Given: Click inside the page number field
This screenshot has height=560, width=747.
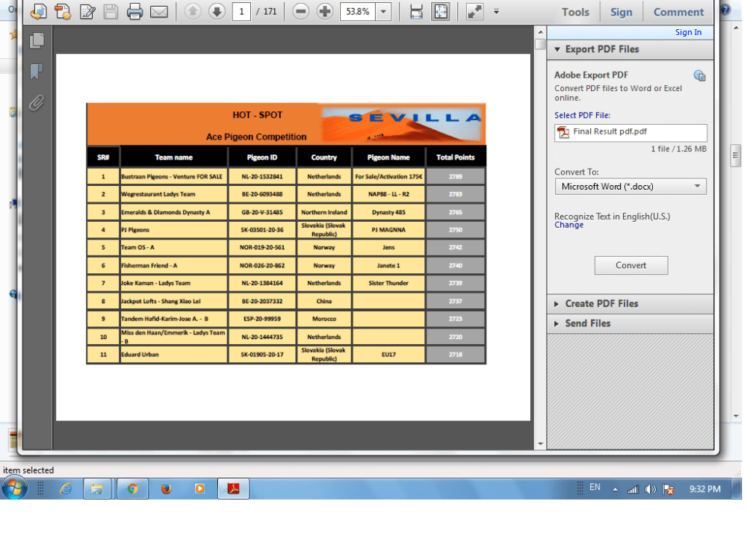Looking at the screenshot, I should (x=241, y=12).
